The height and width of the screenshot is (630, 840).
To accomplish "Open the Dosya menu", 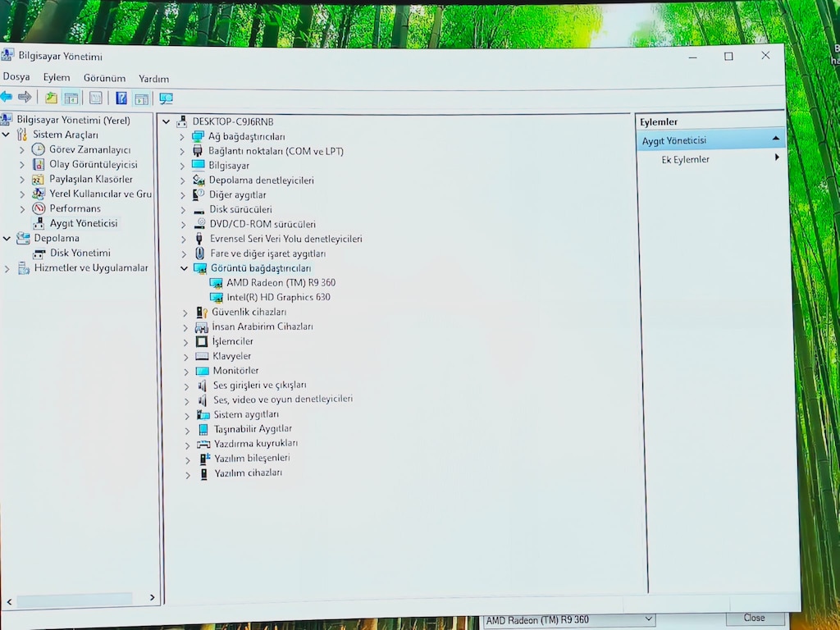I will click(16, 76).
